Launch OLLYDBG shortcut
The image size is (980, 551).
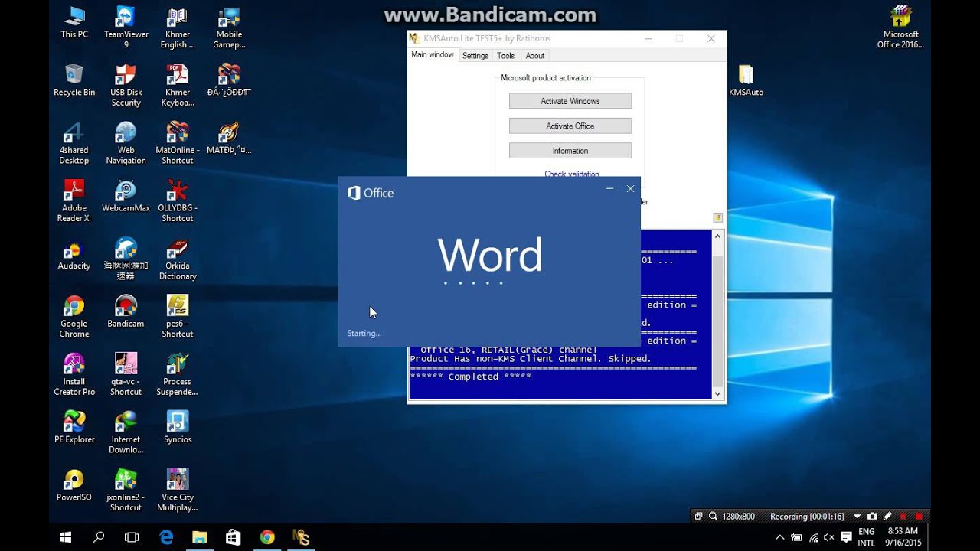pyautogui.click(x=177, y=201)
